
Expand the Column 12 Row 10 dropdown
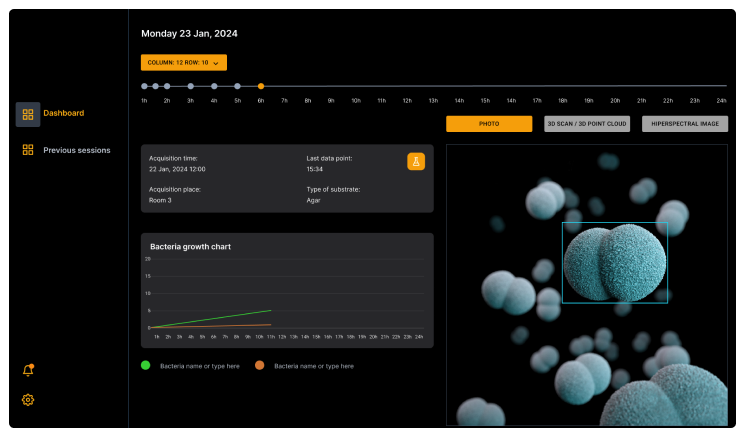(184, 63)
